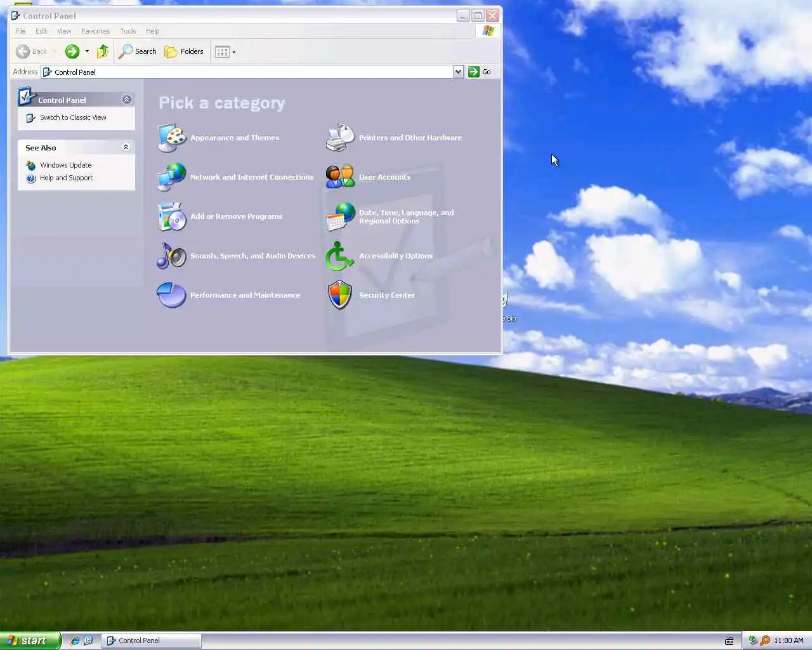Click the User Accounts text link
The image size is (812, 650).
[384, 177]
